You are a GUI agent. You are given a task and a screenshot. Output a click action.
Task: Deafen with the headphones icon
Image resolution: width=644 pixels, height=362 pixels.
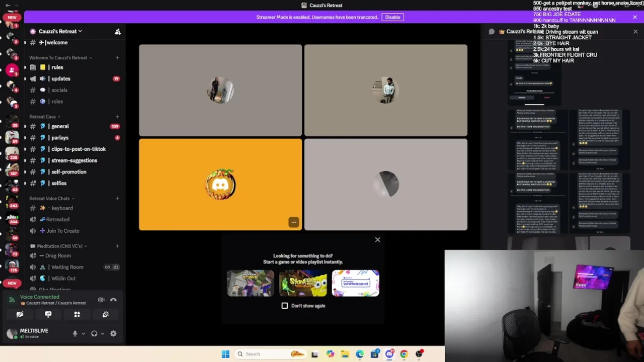[94, 333]
